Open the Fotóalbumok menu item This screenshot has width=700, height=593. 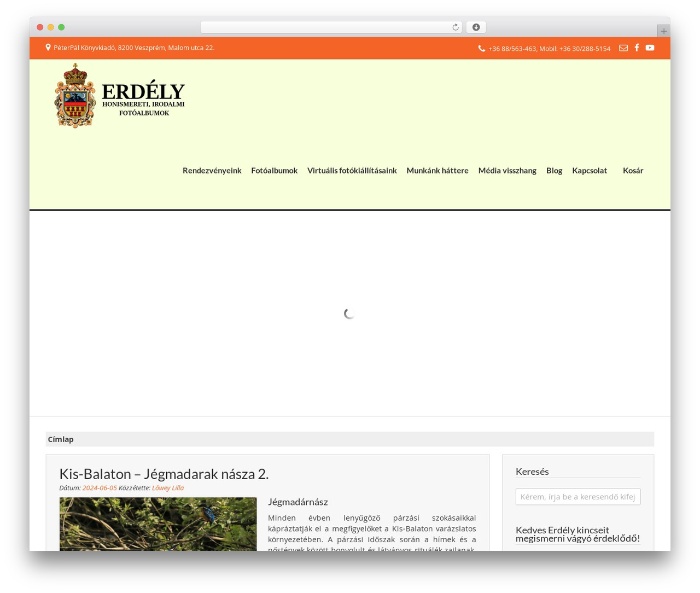tap(274, 170)
